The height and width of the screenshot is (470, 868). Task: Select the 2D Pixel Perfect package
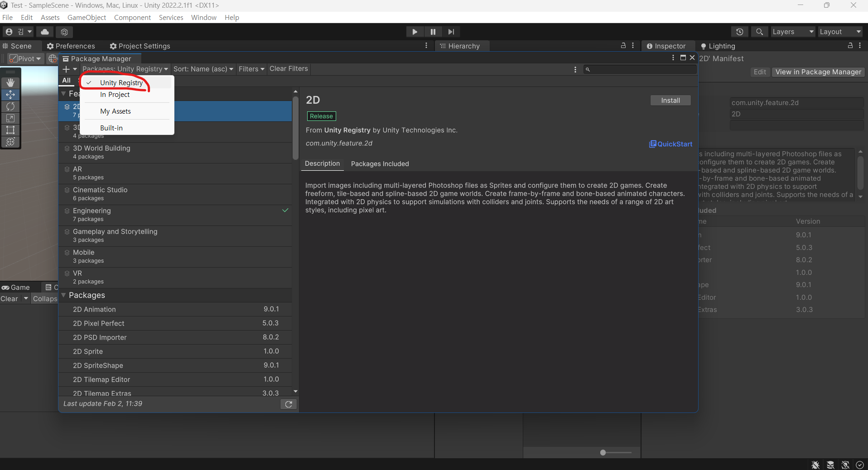click(175, 323)
